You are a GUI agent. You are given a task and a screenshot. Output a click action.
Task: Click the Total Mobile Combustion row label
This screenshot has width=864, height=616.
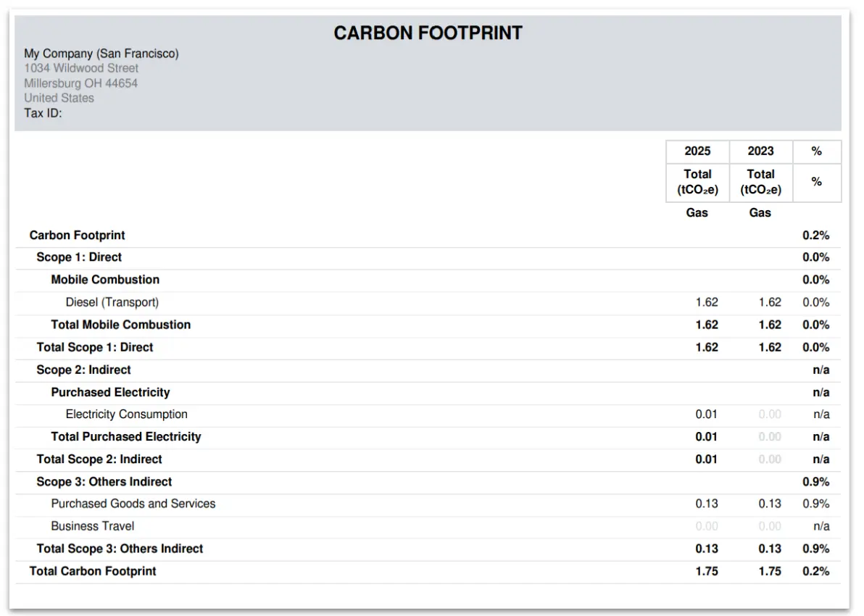click(x=120, y=325)
